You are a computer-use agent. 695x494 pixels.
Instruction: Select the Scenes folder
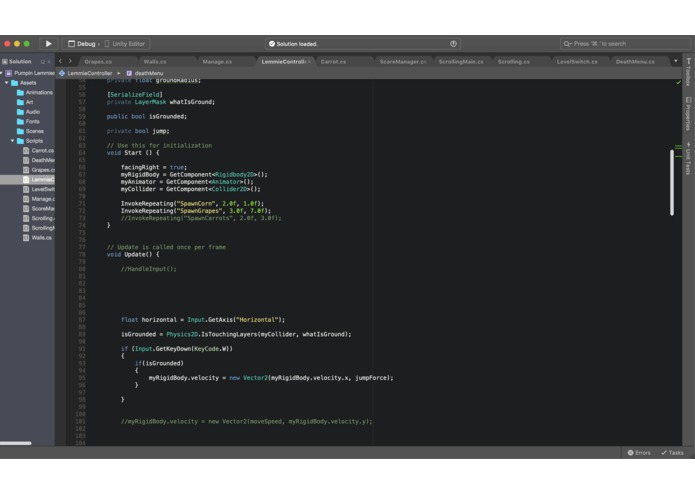[30, 131]
